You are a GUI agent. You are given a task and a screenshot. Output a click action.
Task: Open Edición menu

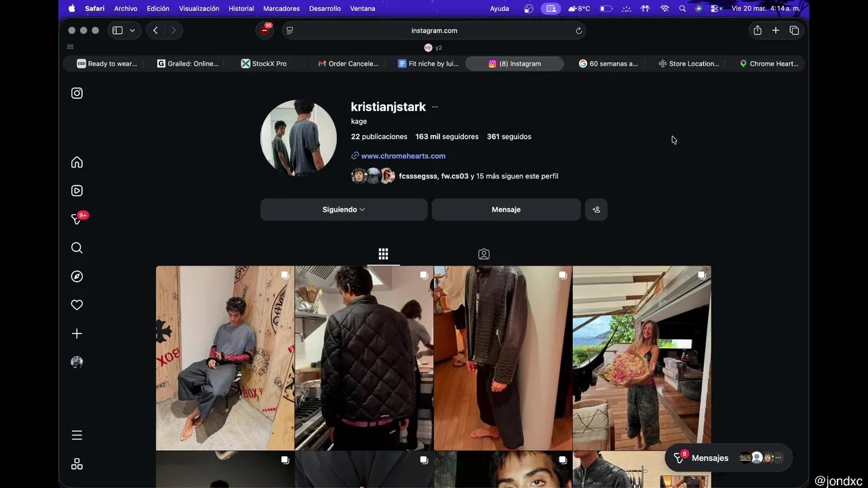[158, 9]
